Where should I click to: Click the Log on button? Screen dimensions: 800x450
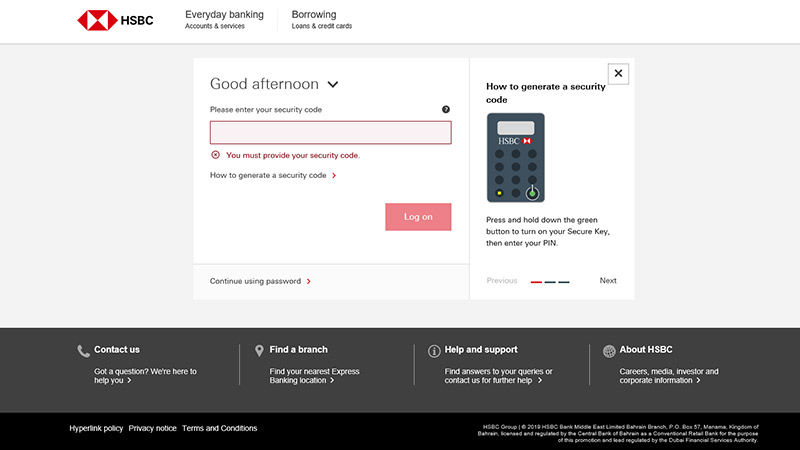(x=418, y=217)
